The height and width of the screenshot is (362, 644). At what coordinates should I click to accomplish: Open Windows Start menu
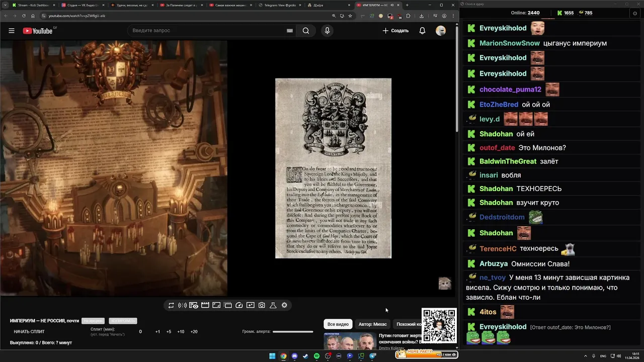click(272, 356)
